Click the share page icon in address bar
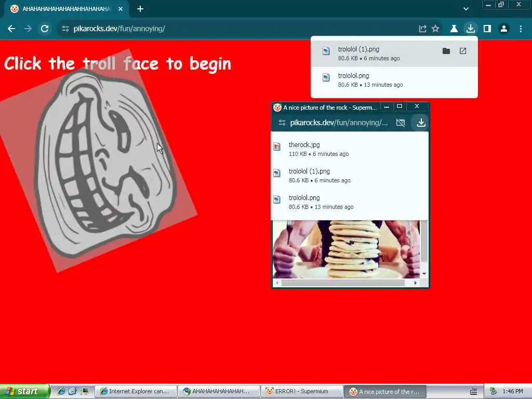The height and width of the screenshot is (399, 532). (x=422, y=29)
